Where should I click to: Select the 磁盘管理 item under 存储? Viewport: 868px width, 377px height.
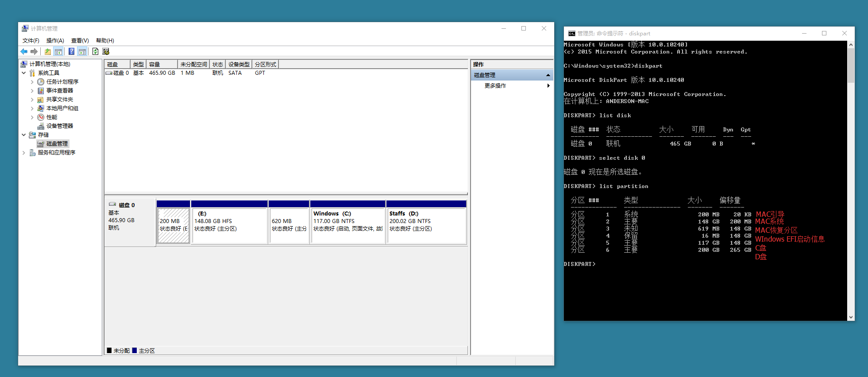[x=57, y=144]
